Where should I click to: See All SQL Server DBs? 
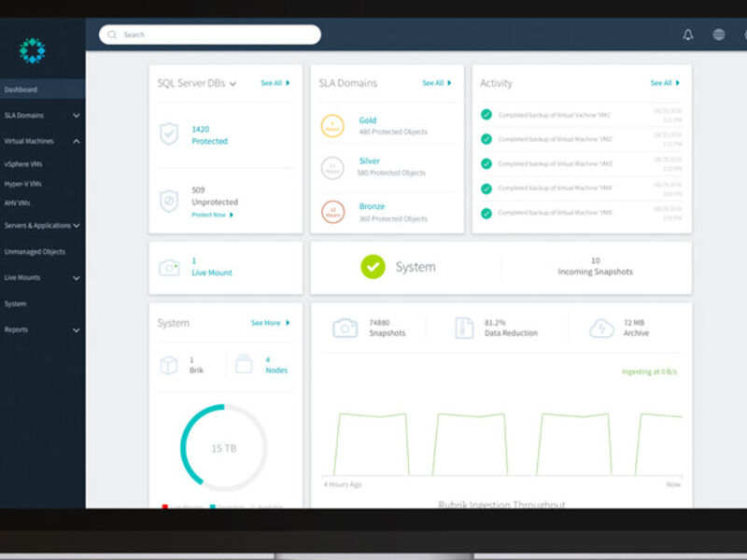[275, 83]
